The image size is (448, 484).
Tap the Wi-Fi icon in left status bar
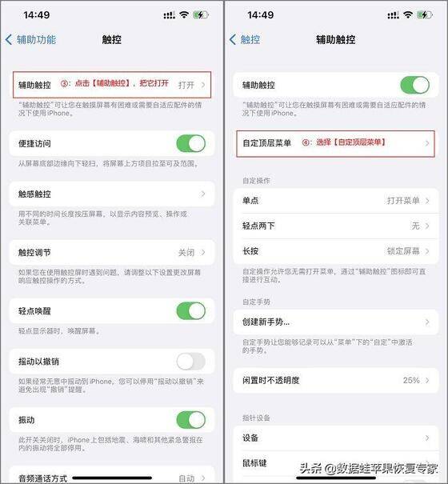point(184,15)
